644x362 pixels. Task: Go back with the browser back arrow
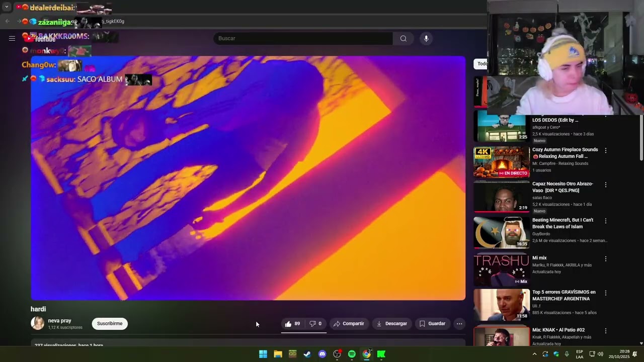(x=7, y=21)
